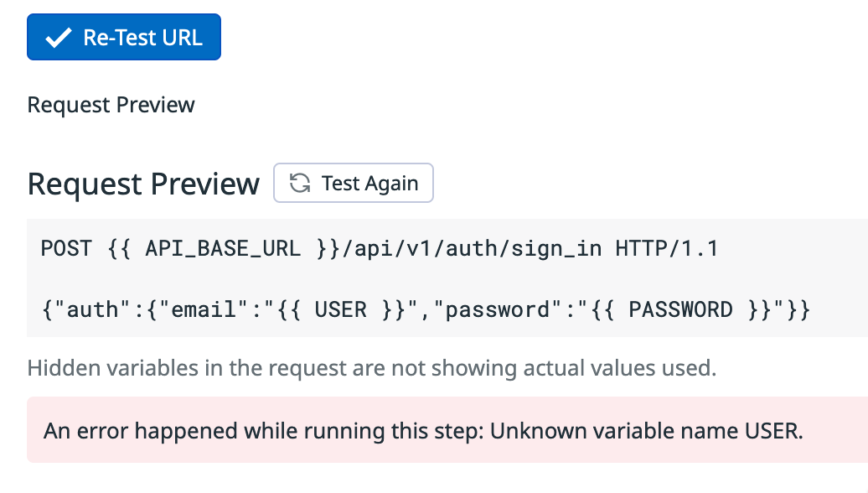Click the "password" key in JSON body

(499, 309)
